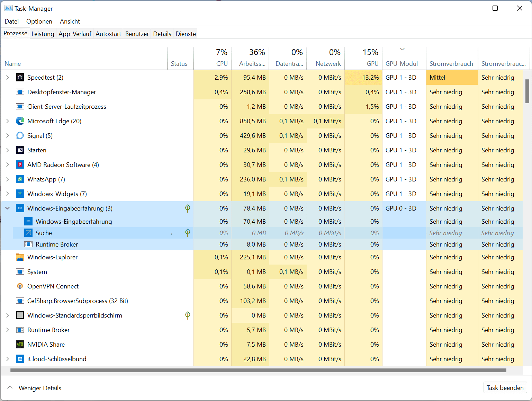Click the Desktopfenster-Manager process icon
Screen dimensions: 532x401
(20, 92)
